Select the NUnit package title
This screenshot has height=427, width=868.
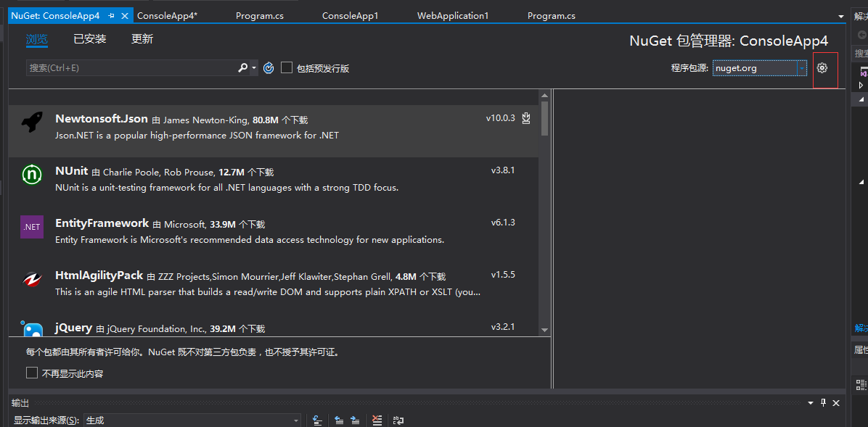tap(72, 171)
